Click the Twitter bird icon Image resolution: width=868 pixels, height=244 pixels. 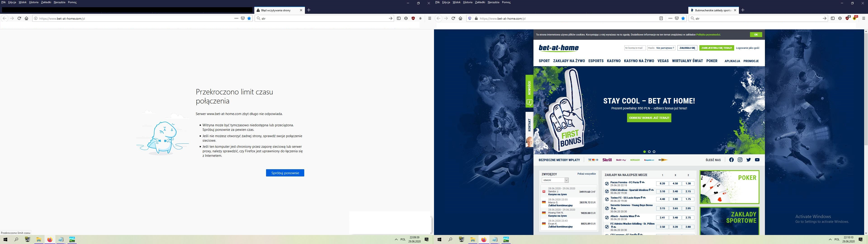[x=748, y=160]
